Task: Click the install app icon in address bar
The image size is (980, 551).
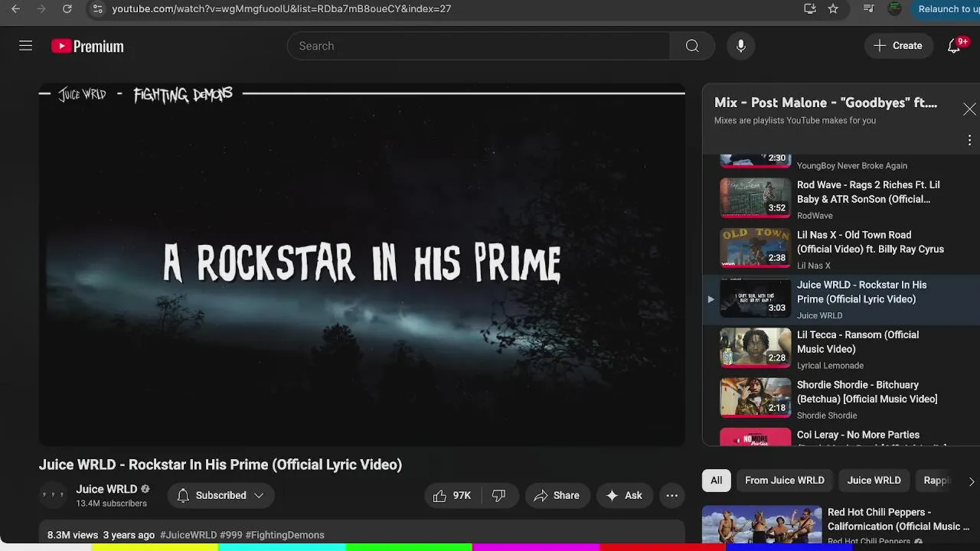Action: click(x=810, y=9)
